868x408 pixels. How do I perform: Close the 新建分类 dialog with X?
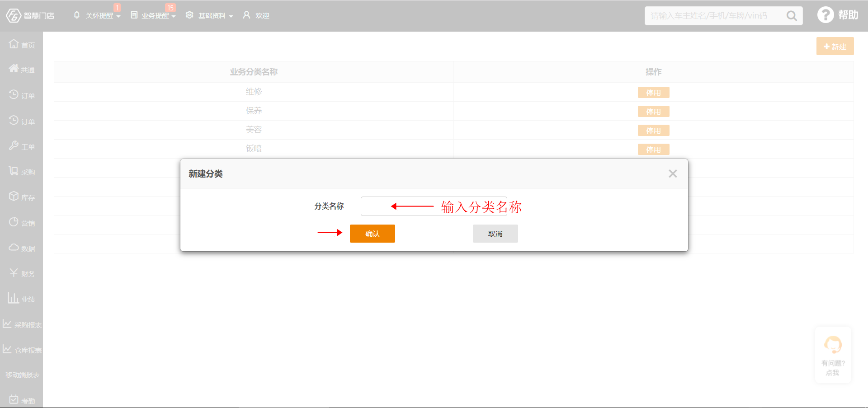(x=673, y=174)
